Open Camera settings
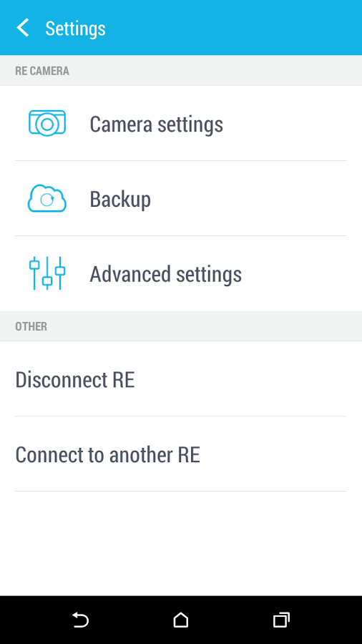 [181, 123]
